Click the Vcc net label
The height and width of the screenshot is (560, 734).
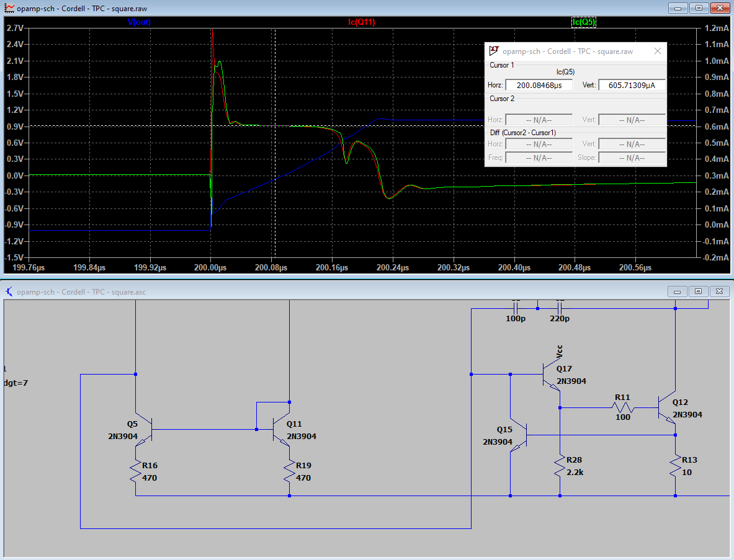click(x=560, y=352)
